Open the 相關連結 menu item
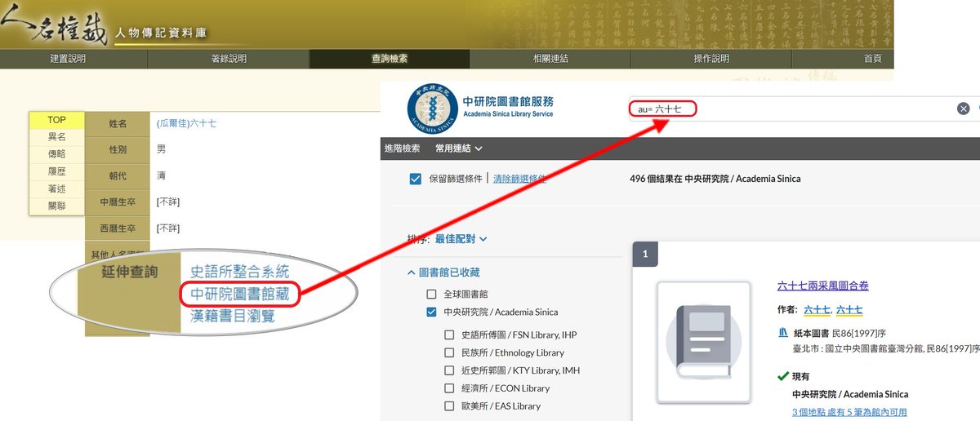 click(x=550, y=59)
